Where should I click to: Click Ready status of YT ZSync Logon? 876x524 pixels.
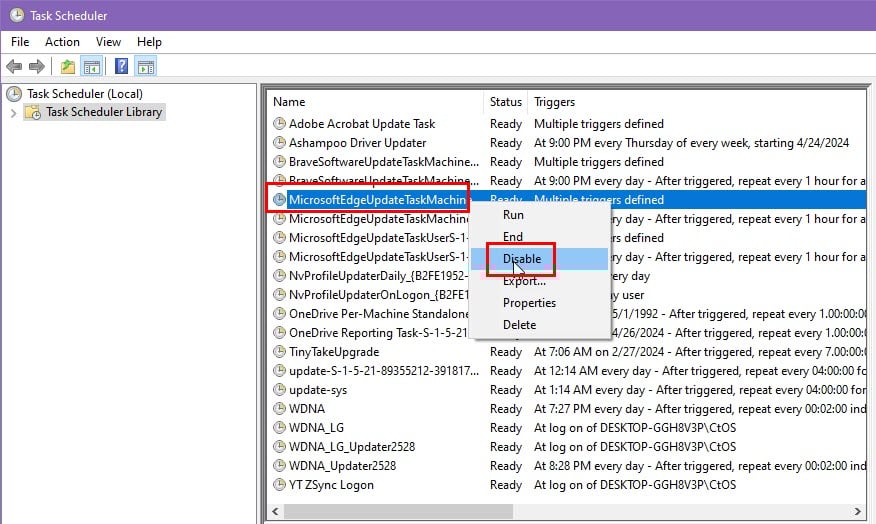tap(506, 484)
